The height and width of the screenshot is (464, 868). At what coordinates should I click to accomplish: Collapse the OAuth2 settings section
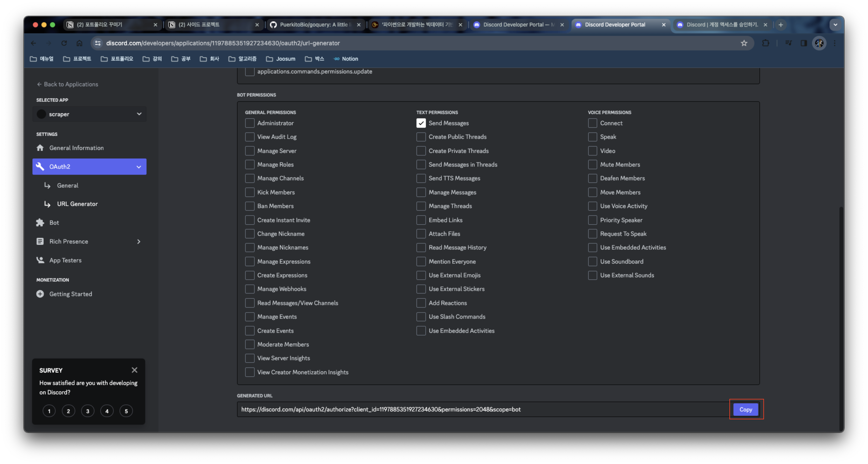(138, 167)
